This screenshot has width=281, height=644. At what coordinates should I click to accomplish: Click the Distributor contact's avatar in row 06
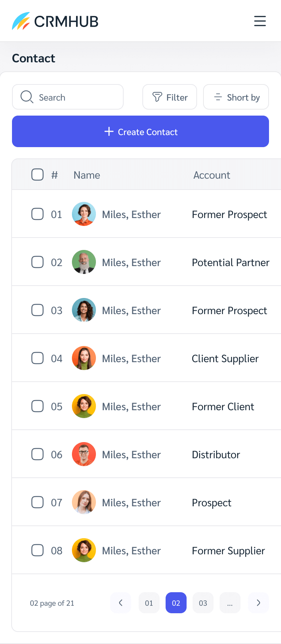pos(84,454)
